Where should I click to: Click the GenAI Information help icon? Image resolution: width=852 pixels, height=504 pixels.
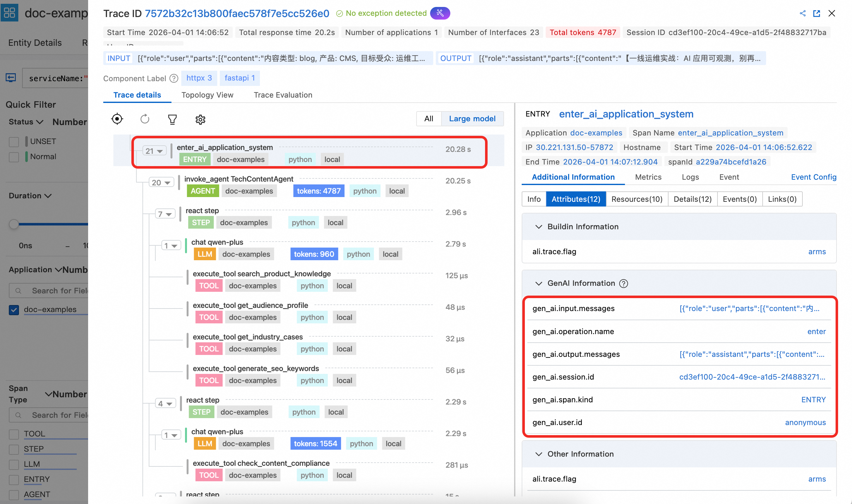pos(623,283)
